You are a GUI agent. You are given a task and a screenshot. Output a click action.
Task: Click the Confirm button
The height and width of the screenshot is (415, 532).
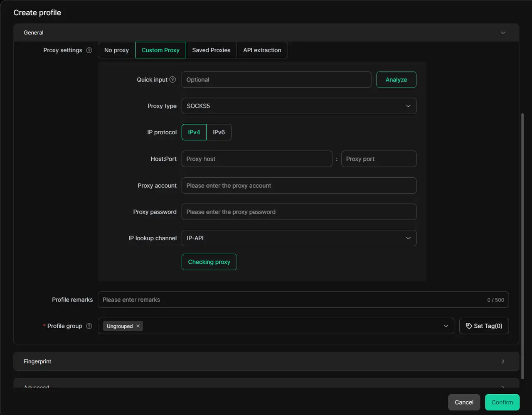502,402
